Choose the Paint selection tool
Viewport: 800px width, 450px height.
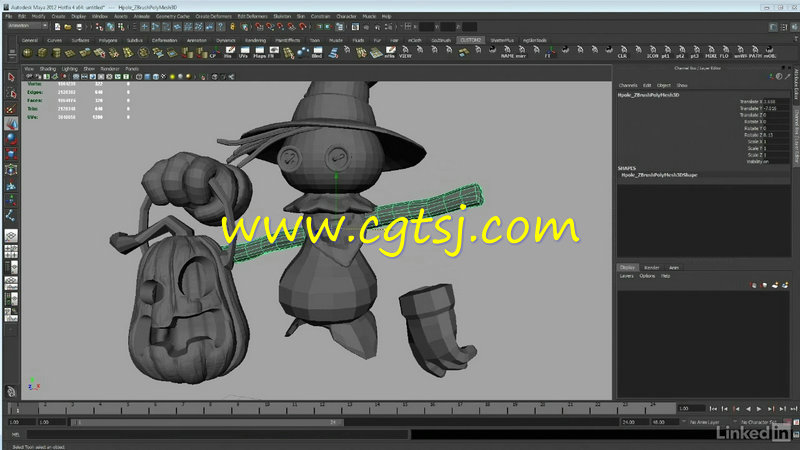tap(11, 109)
